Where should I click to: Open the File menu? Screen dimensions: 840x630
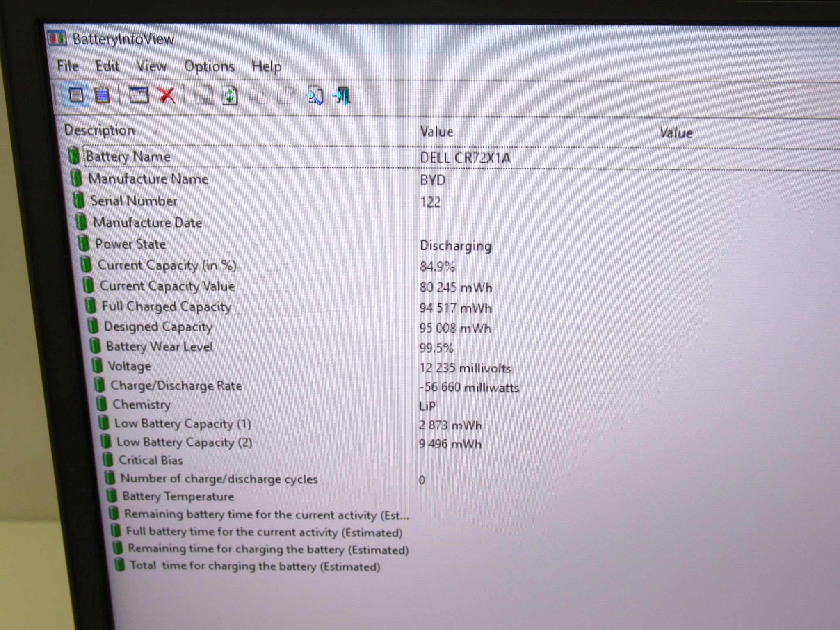coord(68,66)
